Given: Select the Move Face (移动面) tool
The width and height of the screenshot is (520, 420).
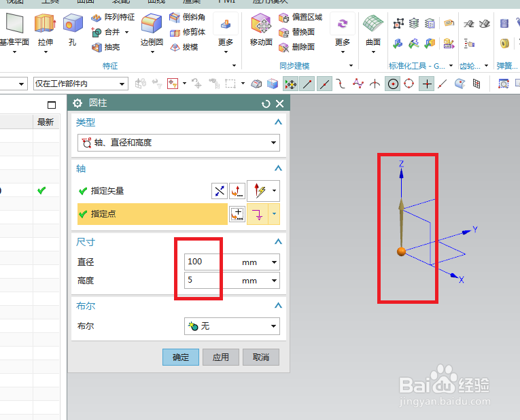Looking at the screenshot, I should click(261, 30).
